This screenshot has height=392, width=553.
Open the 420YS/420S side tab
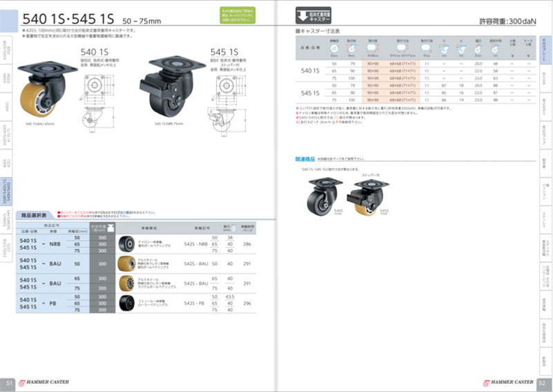coord(6,135)
